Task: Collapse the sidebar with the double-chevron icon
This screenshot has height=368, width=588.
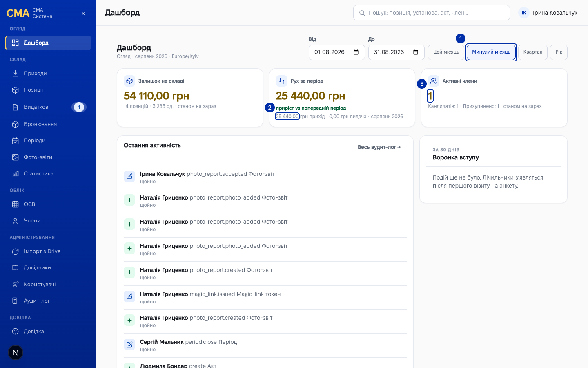Action: point(83,13)
